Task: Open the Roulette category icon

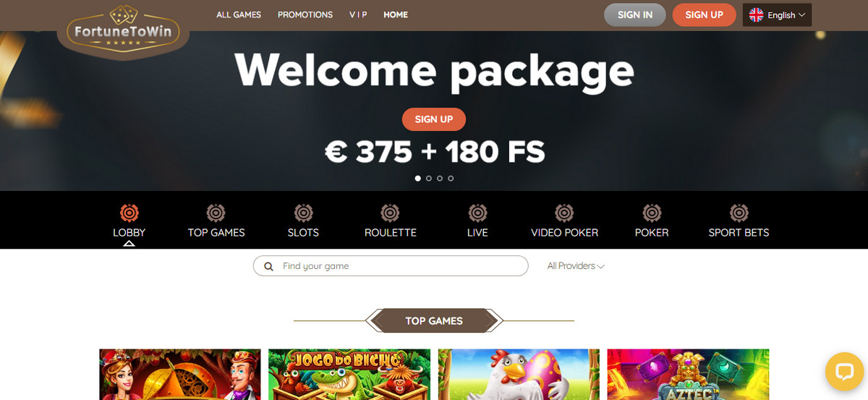Action: pos(391,213)
